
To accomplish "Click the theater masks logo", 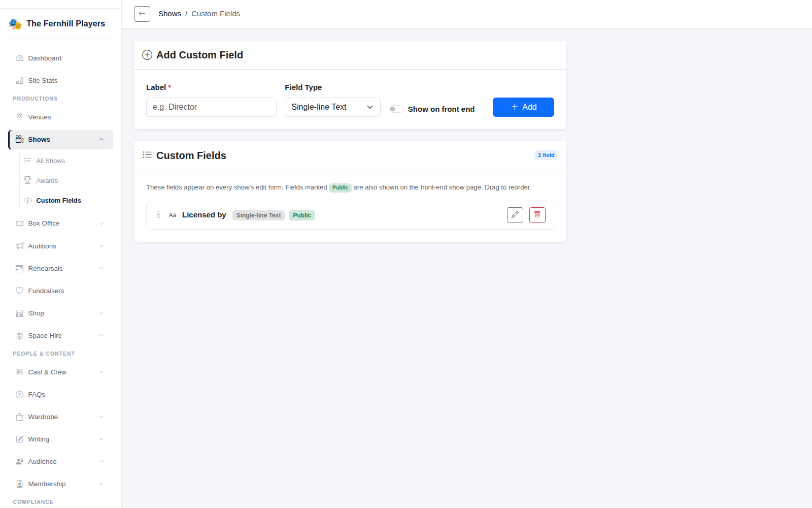I will tap(15, 24).
